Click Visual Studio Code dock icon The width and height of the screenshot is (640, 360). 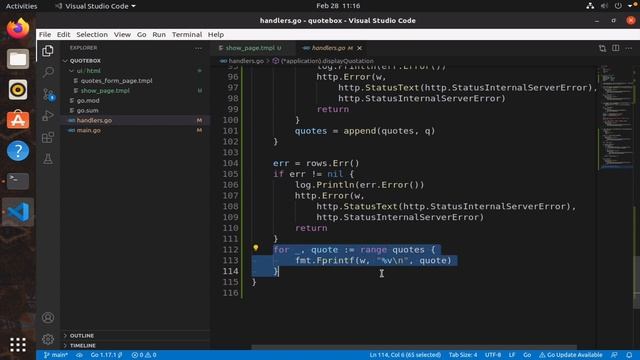point(18,212)
